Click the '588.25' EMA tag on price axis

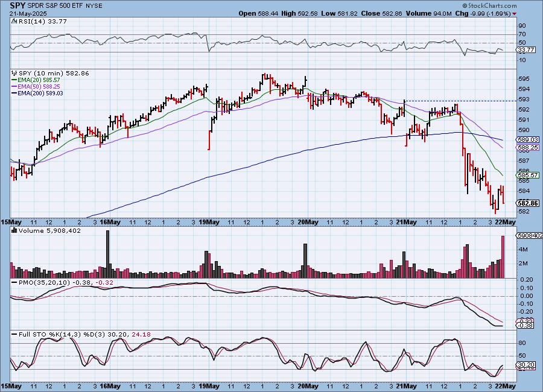[528, 148]
